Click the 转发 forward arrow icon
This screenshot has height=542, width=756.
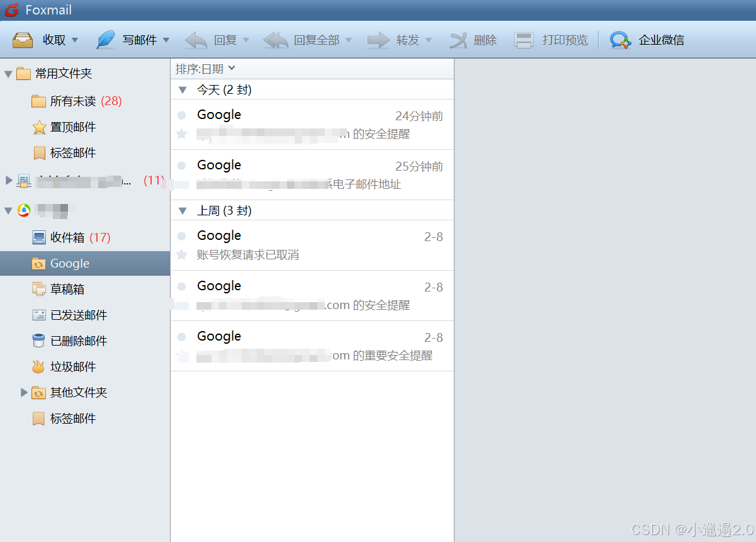tap(378, 40)
